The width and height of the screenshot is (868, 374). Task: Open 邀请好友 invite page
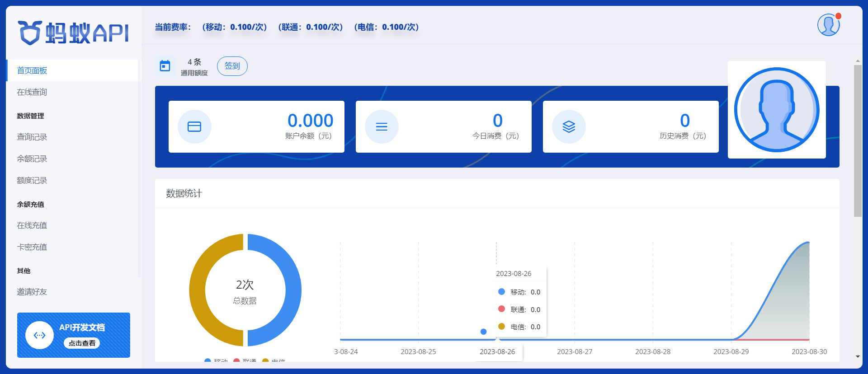pos(32,292)
